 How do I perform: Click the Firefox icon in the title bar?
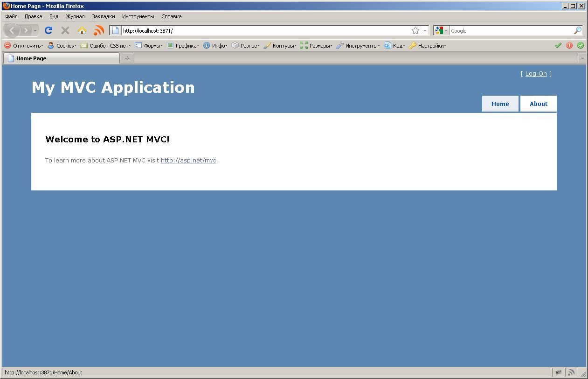click(6, 6)
